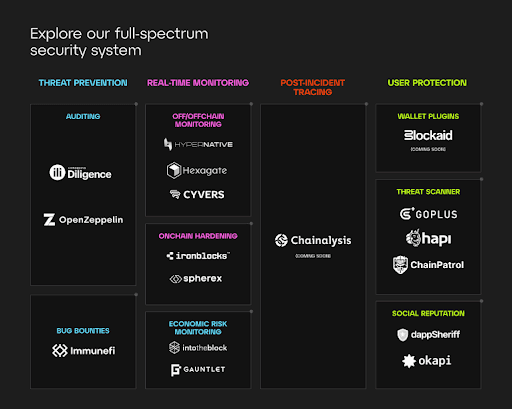
Task: Open the Gauntlet logo
Action: pyautogui.click(x=198, y=370)
